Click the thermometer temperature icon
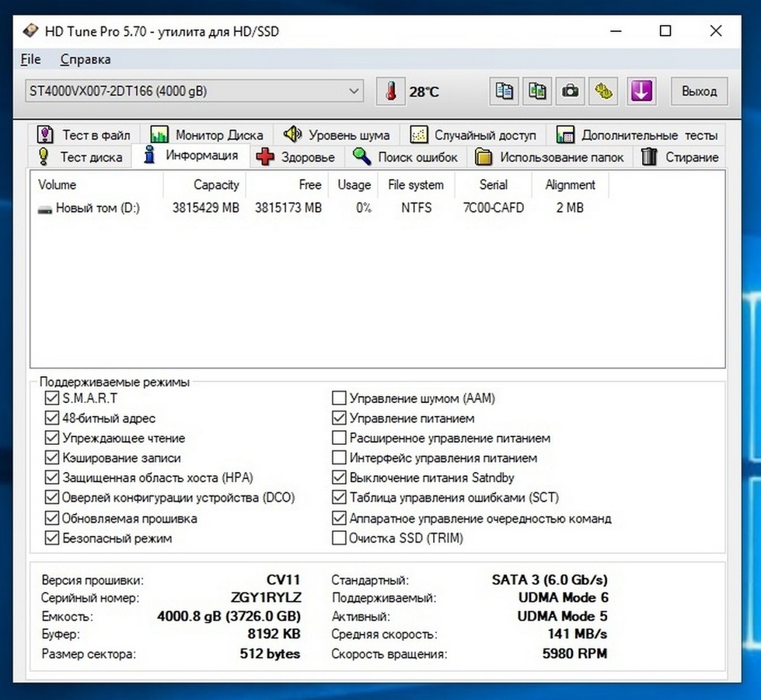The height and width of the screenshot is (700, 761). click(x=391, y=91)
